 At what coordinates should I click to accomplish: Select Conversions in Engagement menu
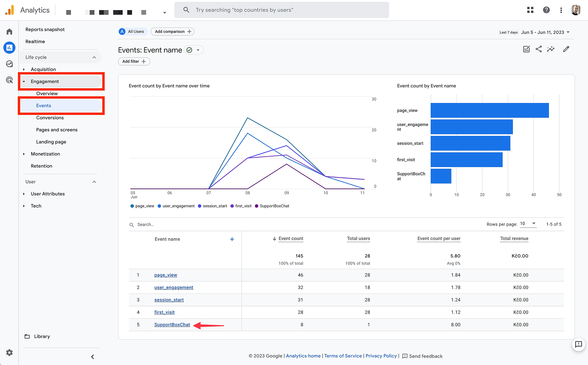(x=50, y=117)
